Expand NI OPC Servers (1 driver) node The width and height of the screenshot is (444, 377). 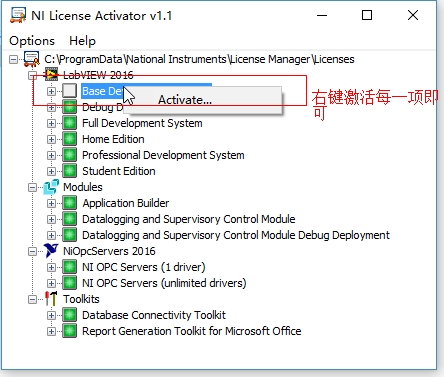[51, 267]
